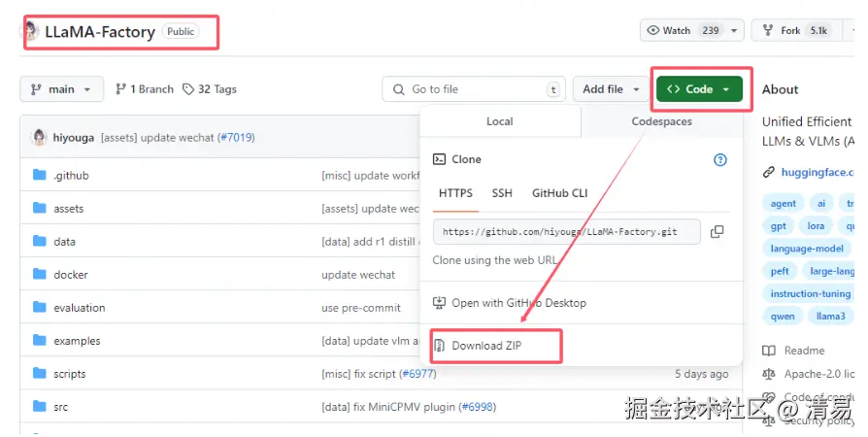
Task: Click the folder icon beside .github
Action: click(x=39, y=175)
